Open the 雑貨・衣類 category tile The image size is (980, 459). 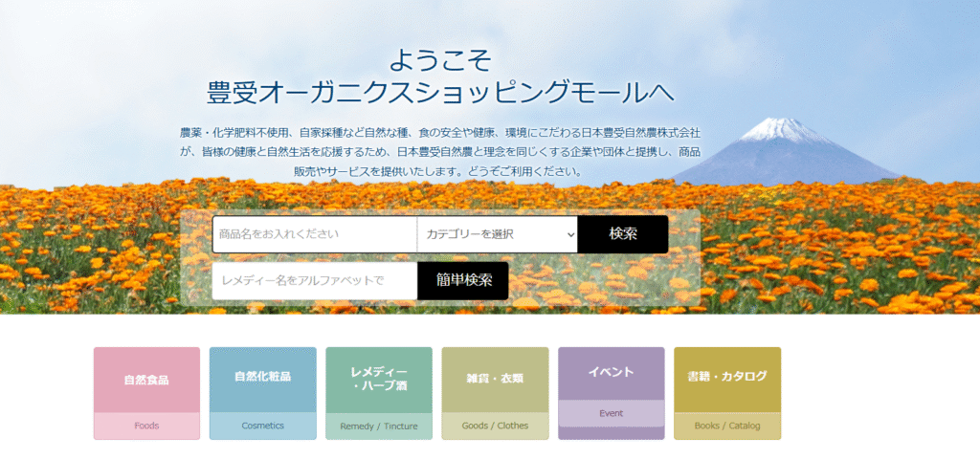coord(495,379)
